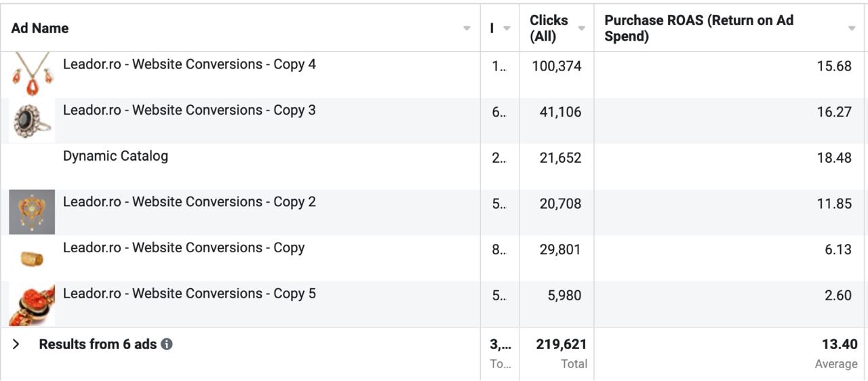Open the Ad Name column dropdown arrow
Viewport: 868px width, 381px height.
(467, 28)
